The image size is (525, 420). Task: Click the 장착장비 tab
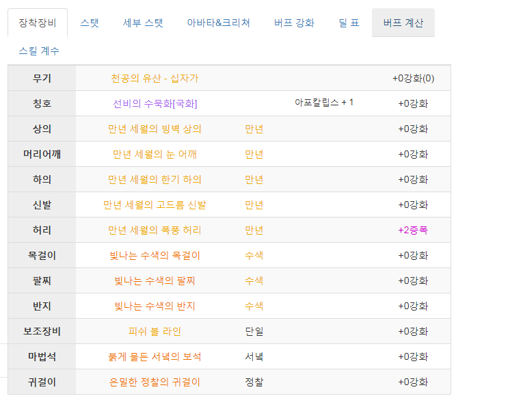point(38,23)
